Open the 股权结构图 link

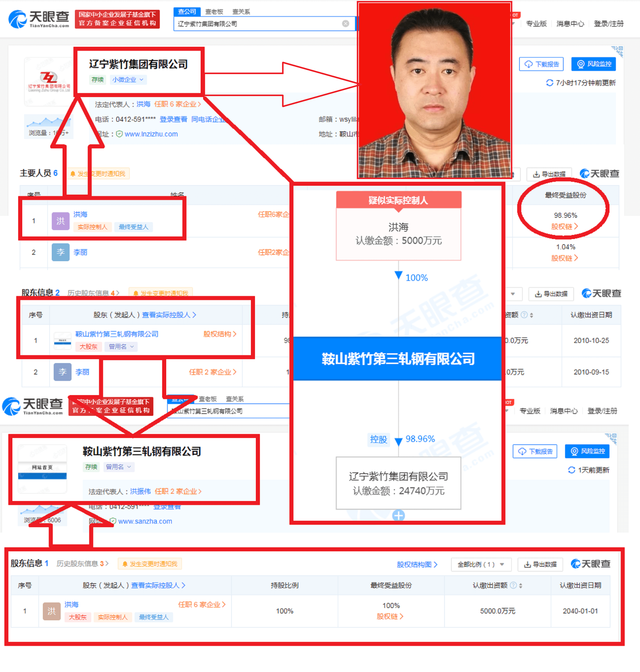[417, 565]
